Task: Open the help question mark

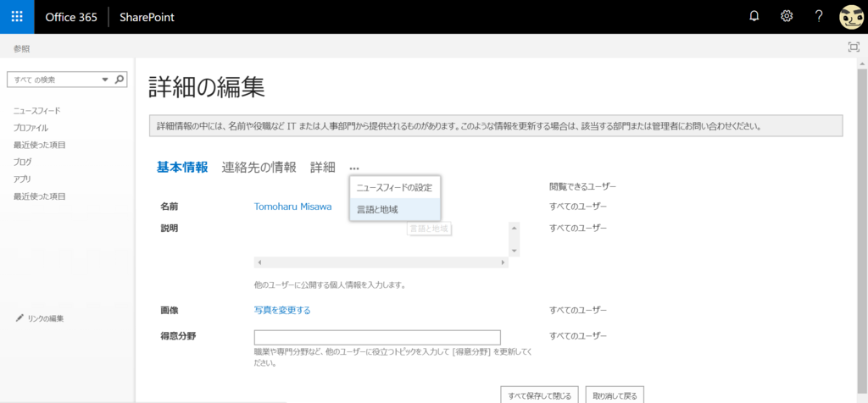Action: tap(820, 17)
